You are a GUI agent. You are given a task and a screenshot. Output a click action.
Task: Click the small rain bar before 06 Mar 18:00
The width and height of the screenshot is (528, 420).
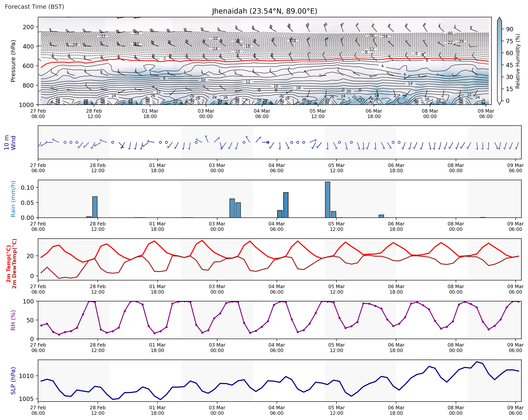coord(381,216)
